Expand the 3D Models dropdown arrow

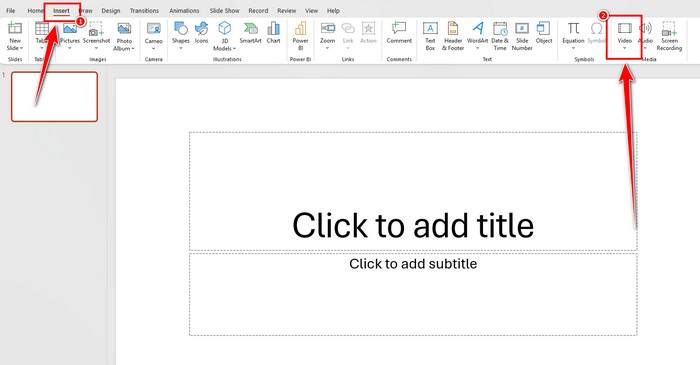point(234,49)
